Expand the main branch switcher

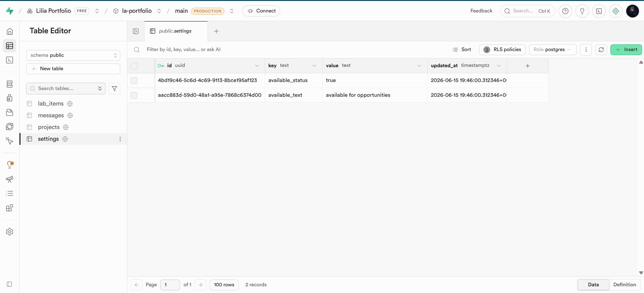(x=231, y=11)
